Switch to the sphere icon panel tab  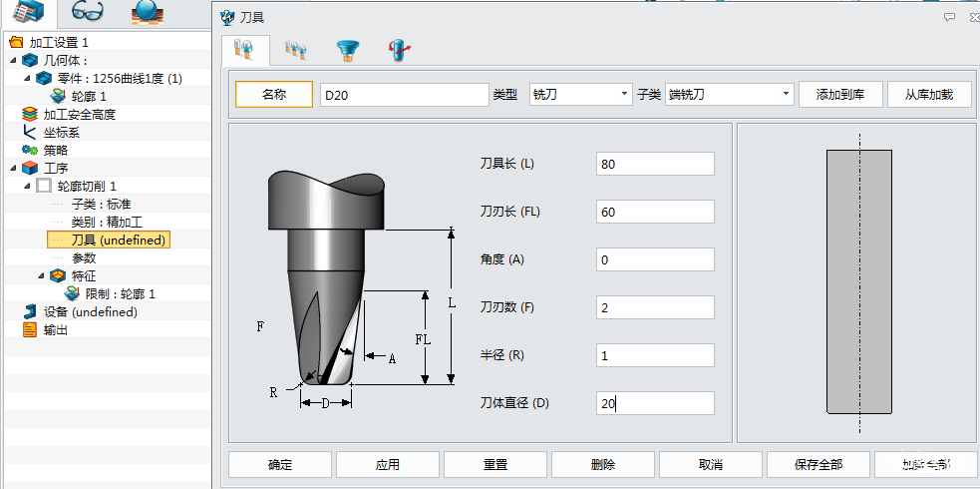(149, 14)
